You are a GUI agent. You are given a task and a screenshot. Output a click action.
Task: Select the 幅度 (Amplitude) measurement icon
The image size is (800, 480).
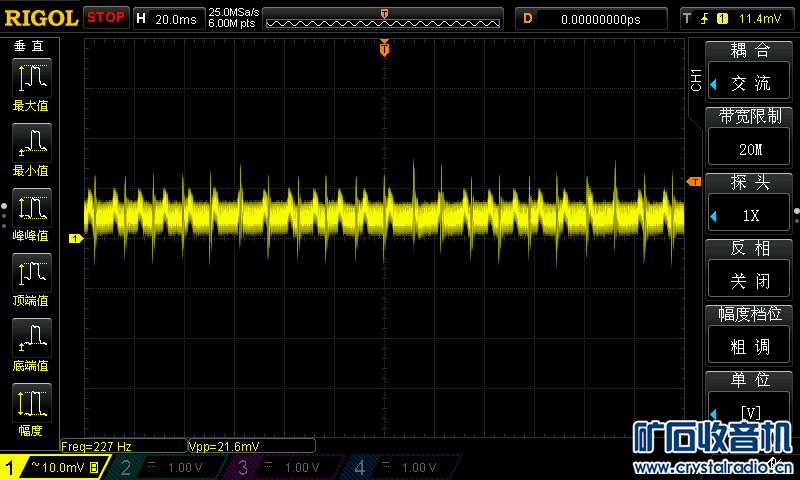click(x=30, y=409)
